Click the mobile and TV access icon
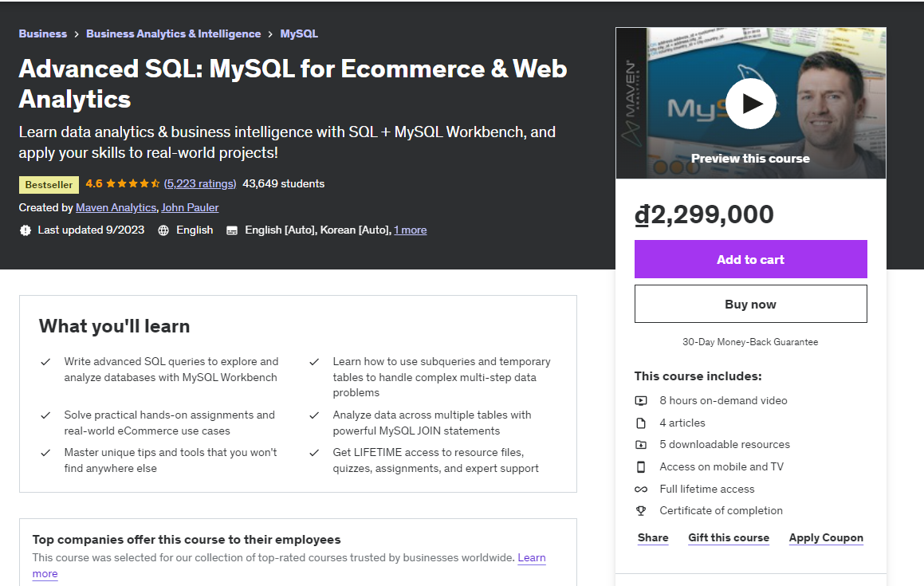Viewport: 924px width, 586px height. pyautogui.click(x=641, y=466)
